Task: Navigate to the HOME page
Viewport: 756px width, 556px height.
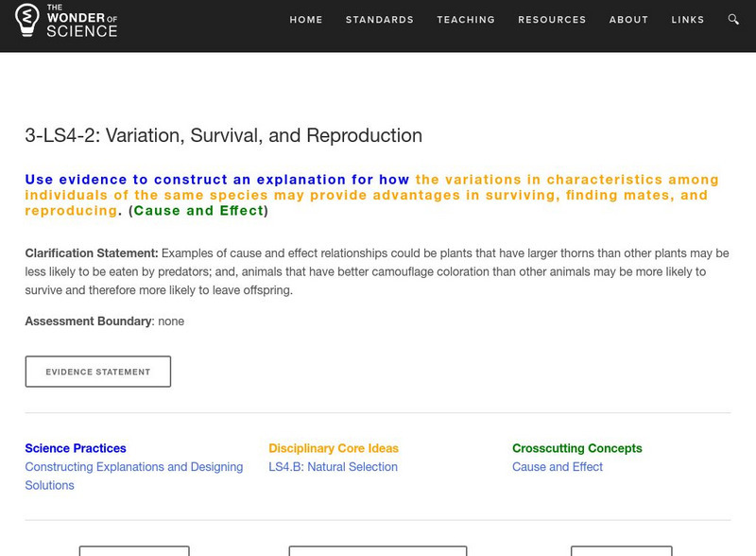Action: (x=305, y=19)
